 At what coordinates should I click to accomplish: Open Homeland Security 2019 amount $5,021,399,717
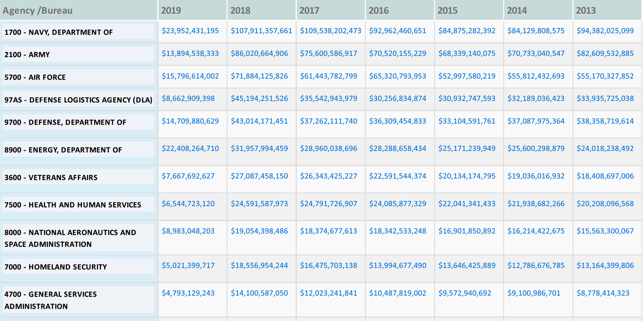tap(188, 265)
